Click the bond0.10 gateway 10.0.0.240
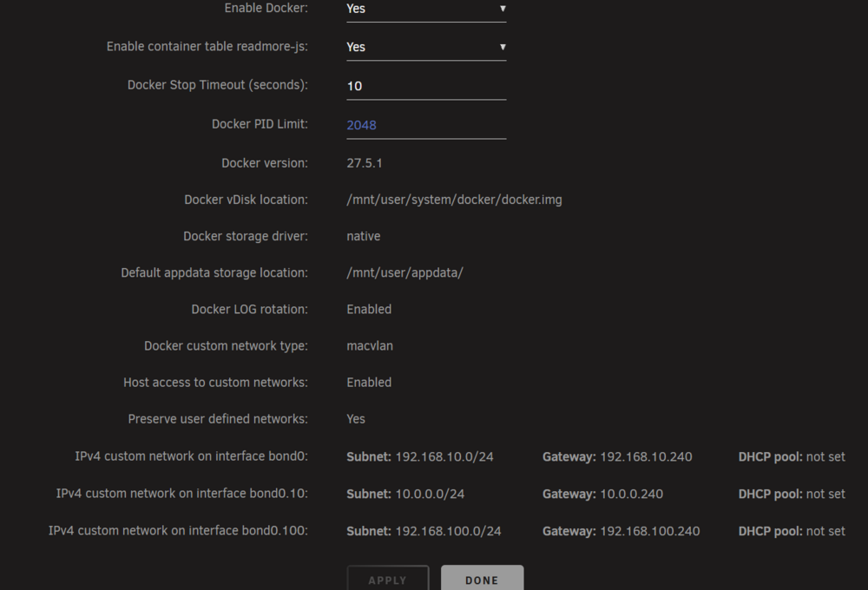This screenshot has width=868, height=590. pyautogui.click(x=631, y=495)
